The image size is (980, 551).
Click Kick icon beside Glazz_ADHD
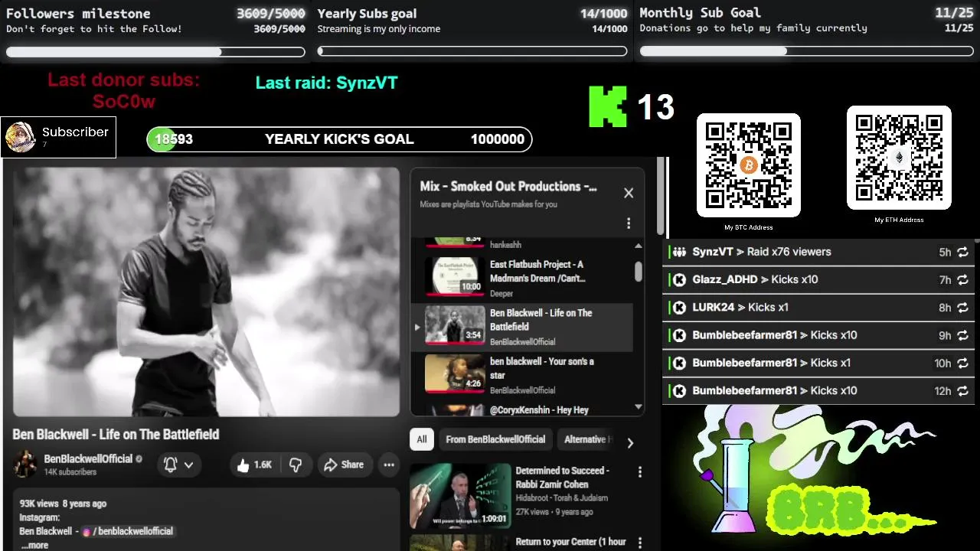point(679,280)
